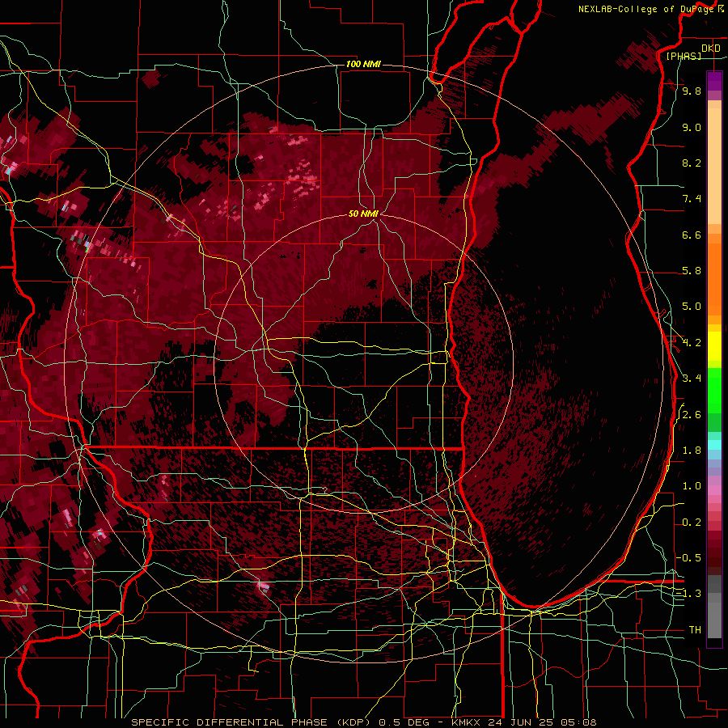Click the 9.8 scale value

pyautogui.click(x=692, y=91)
